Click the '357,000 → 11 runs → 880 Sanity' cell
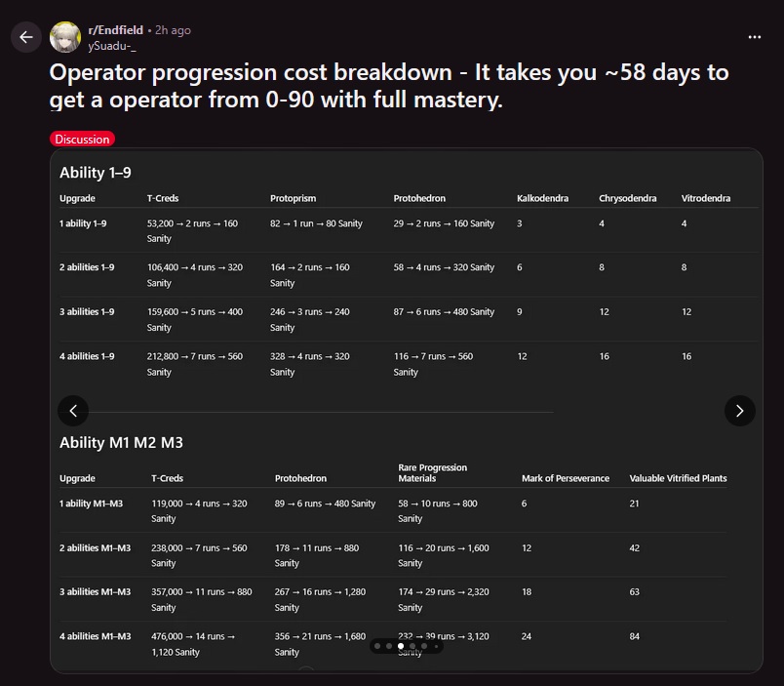 click(202, 599)
